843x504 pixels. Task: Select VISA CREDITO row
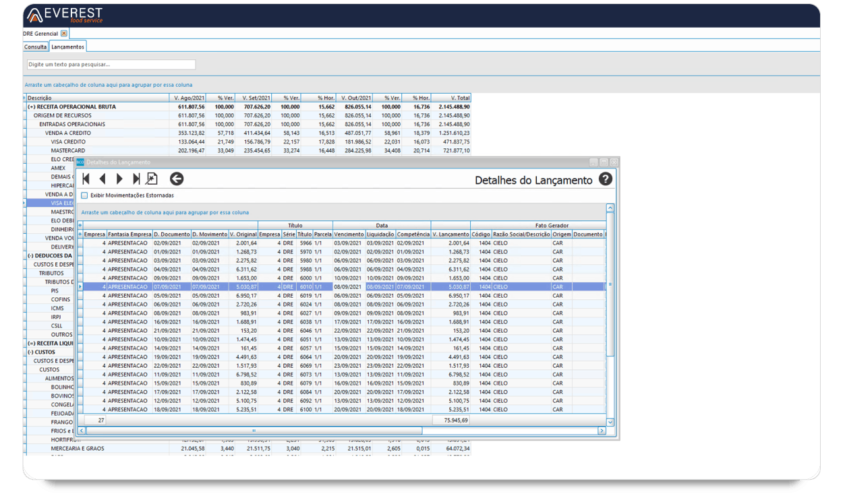point(248,142)
